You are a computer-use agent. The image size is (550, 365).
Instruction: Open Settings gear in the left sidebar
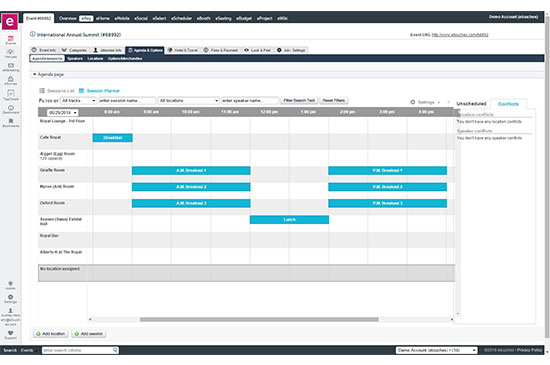[11, 299]
